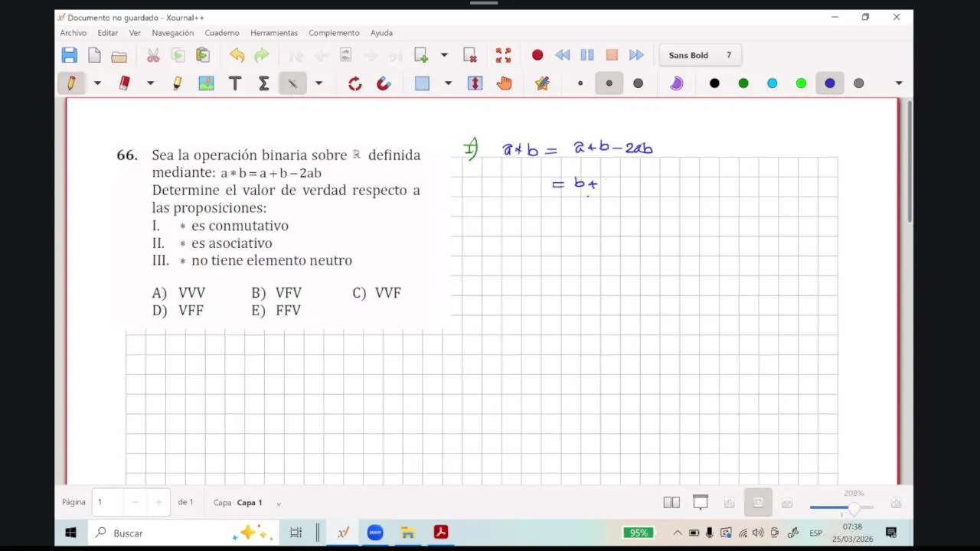This screenshot has width=980, height=551.
Task: Redo the last action
Action: tap(262, 55)
